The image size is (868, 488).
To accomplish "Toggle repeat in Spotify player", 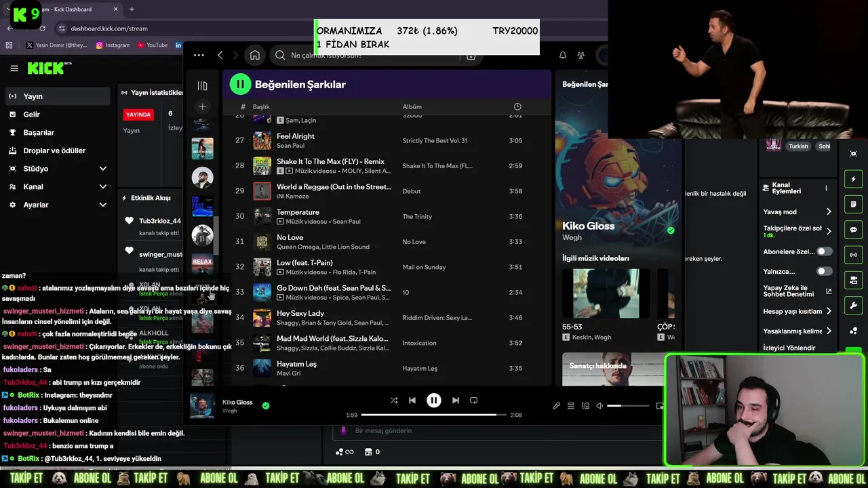I will pos(474,401).
